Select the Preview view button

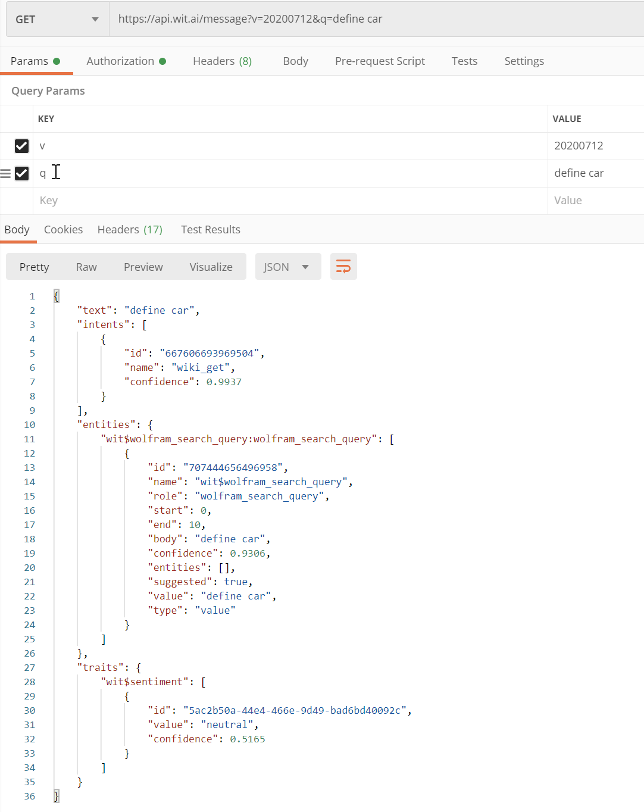[143, 267]
